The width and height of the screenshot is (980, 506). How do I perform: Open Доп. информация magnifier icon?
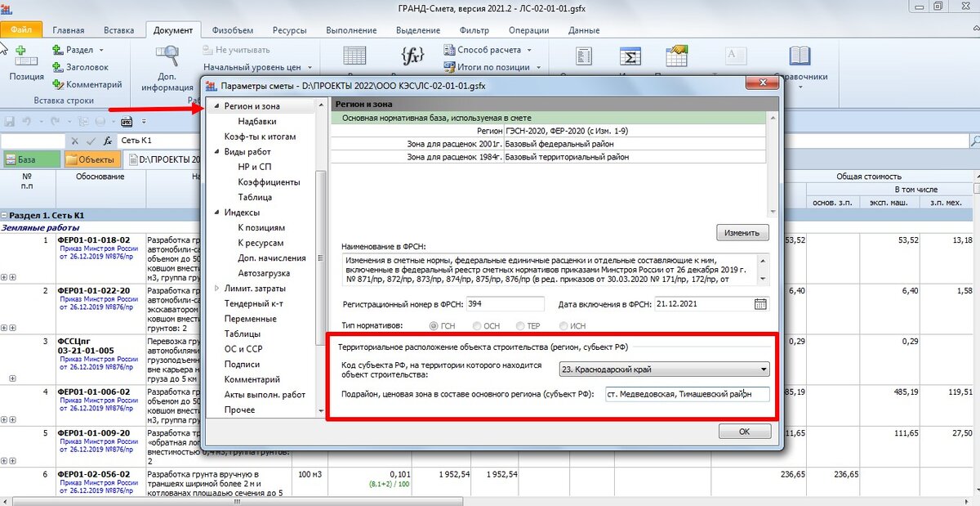coord(167,56)
